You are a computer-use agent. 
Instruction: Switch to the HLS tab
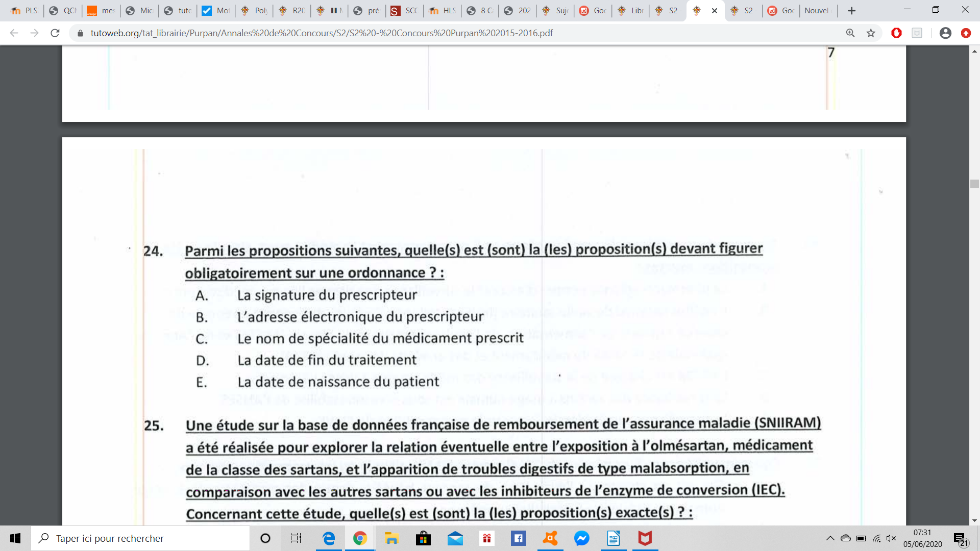click(443, 10)
